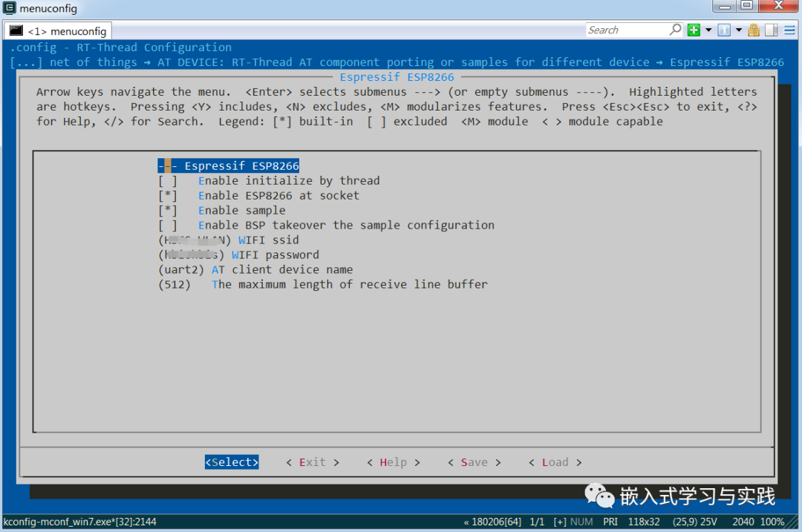Click the kconfig-mconf_win7.exe status bar entry

tap(80, 522)
